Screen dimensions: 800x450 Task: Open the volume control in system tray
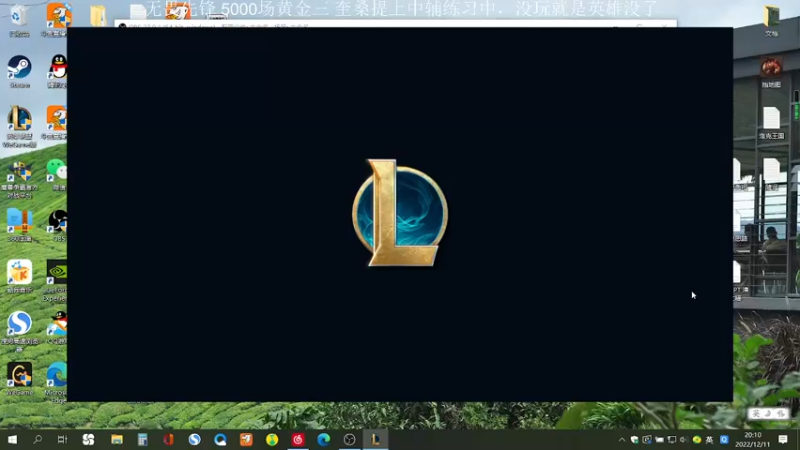(x=684, y=439)
